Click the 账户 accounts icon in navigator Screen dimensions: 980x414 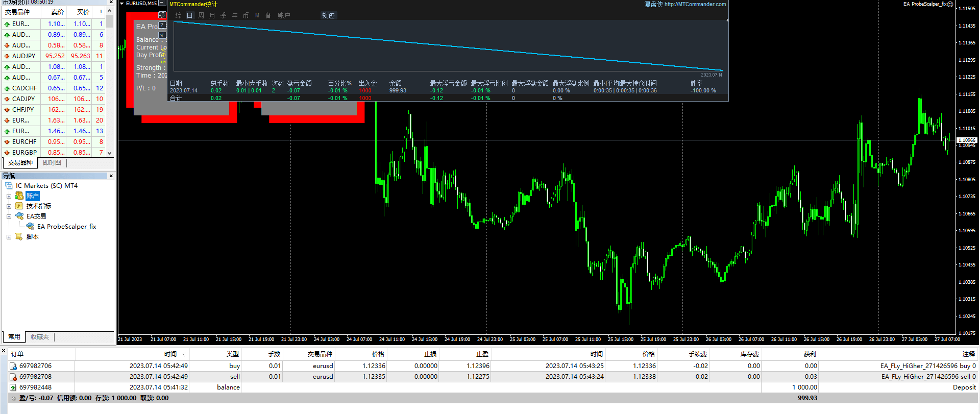pos(19,196)
